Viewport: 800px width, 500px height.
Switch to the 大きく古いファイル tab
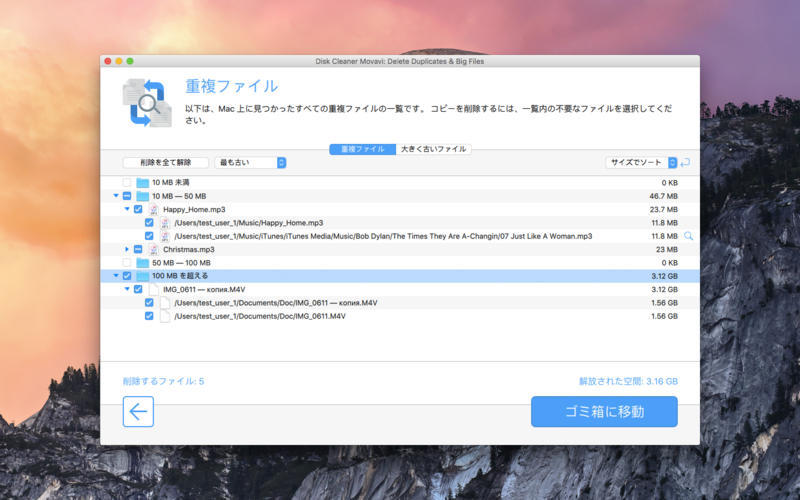point(433,149)
